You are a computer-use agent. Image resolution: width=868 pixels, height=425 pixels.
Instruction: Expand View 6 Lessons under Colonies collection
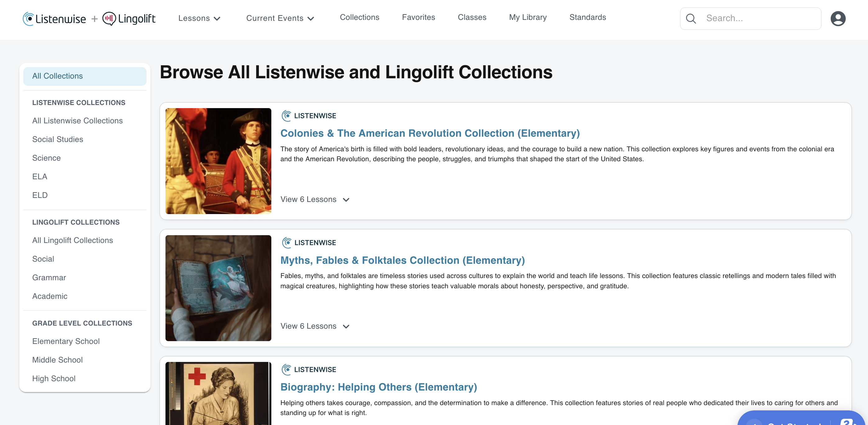315,199
